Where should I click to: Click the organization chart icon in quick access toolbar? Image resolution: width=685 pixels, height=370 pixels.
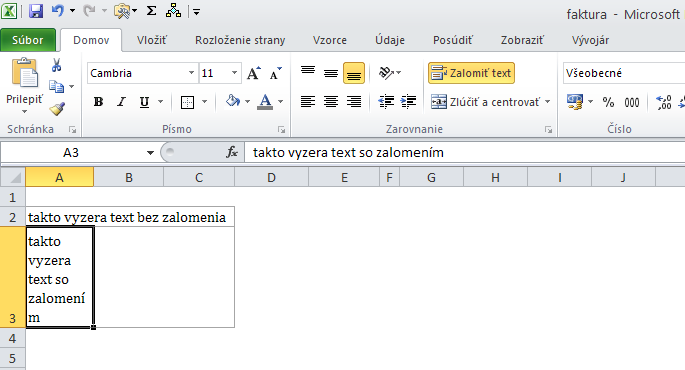173,11
